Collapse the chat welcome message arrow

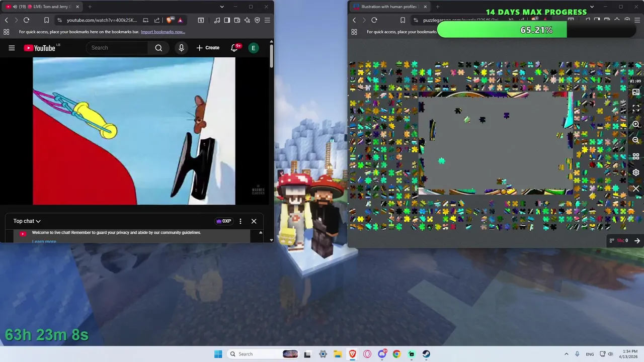(261, 232)
